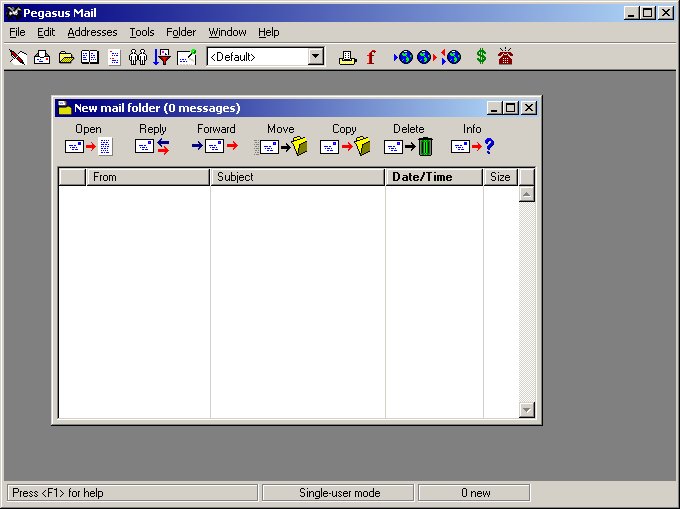The height and width of the screenshot is (509, 680).
Task: Click the green dollar sign icon
Action: [x=481, y=57]
